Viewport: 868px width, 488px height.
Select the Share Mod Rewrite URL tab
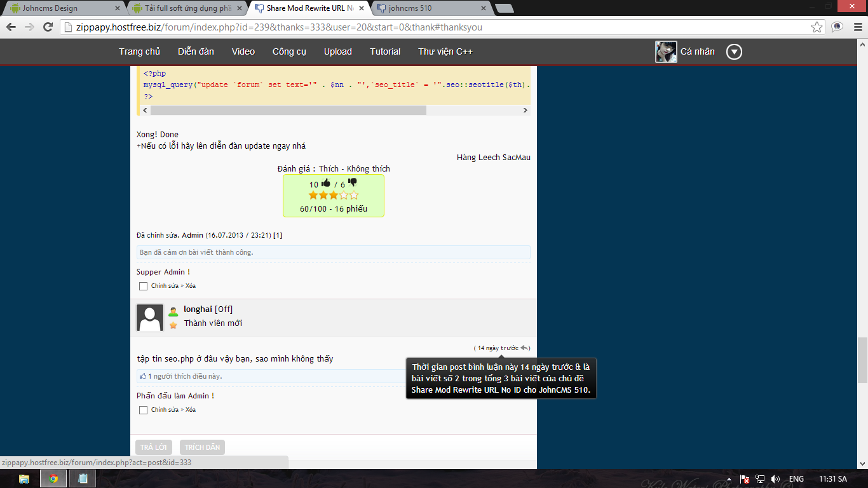point(307,8)
